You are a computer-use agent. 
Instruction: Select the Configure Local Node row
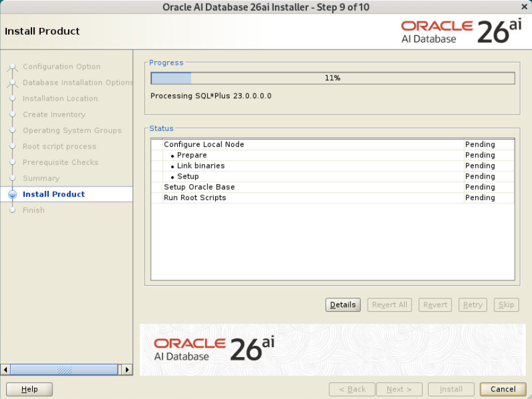tap(333, 145)
